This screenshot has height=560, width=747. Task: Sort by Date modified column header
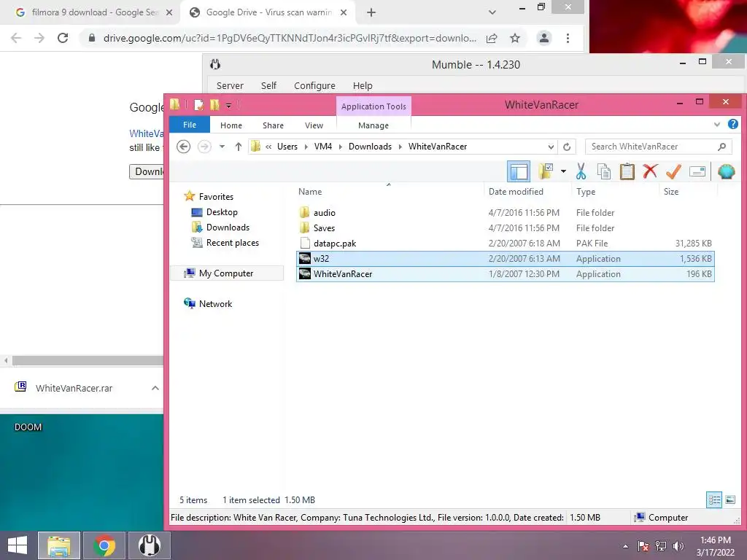pyautogui.click(x=516, y=192)
